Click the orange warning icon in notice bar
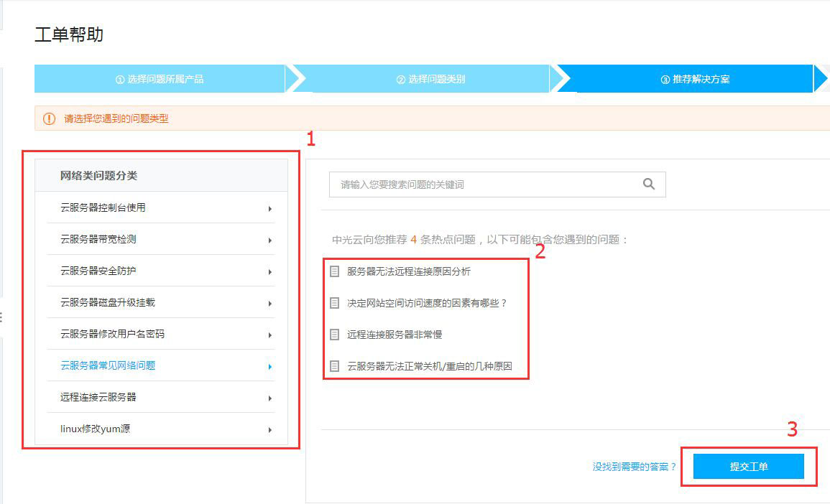830x504 pixels. (x=49, y=118)
